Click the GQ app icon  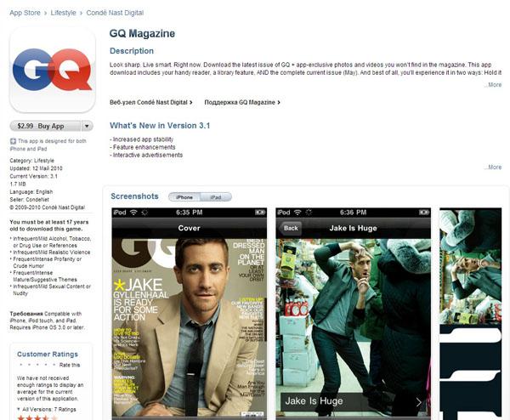(x=53, y=70)
